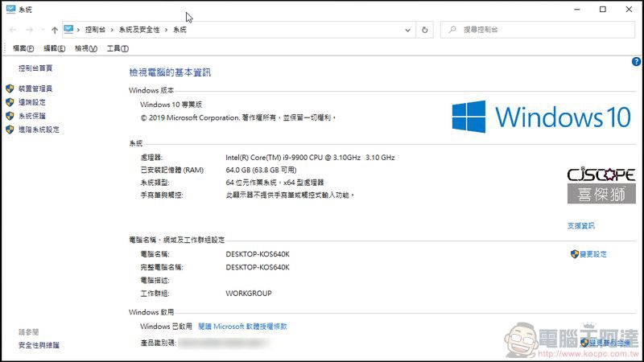
Task: Click 變更設定 link for computer name
Action: click(593, 254)
